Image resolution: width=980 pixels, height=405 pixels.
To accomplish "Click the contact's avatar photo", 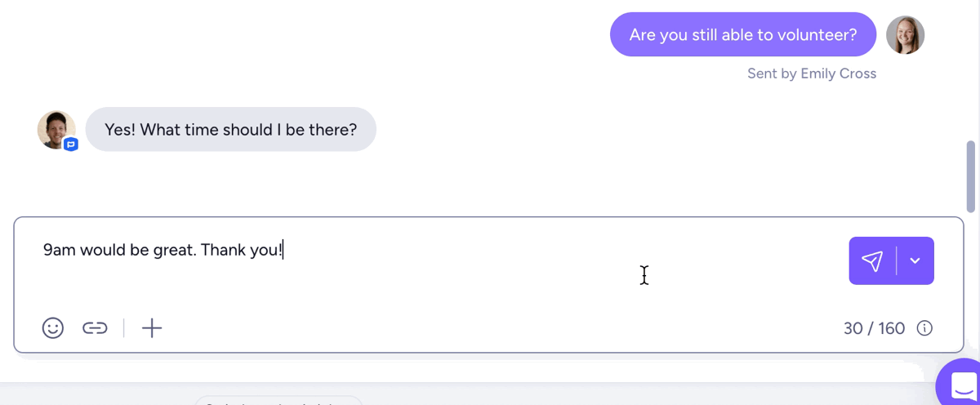I will click(x=56, y=129).
